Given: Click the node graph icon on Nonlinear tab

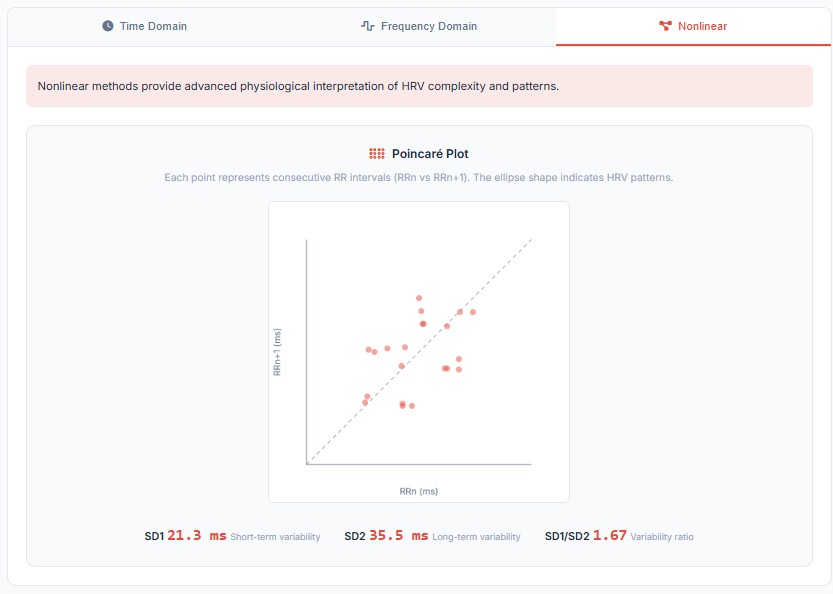Looking at the screenshot, I should click(666, 26).
